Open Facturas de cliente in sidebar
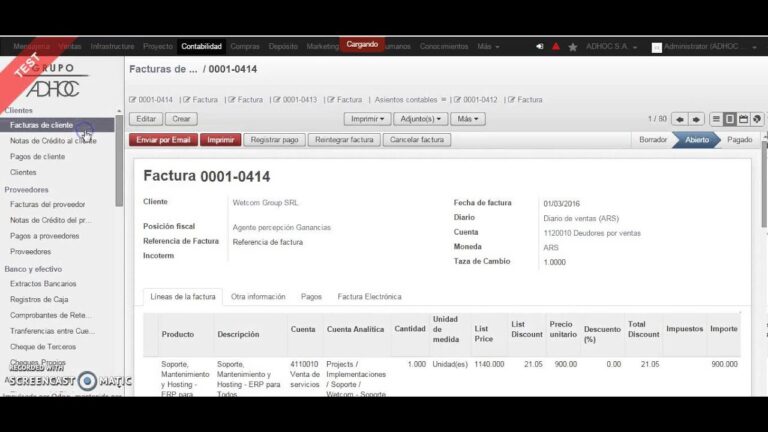The image size is (768, 432). pos(57,125)
